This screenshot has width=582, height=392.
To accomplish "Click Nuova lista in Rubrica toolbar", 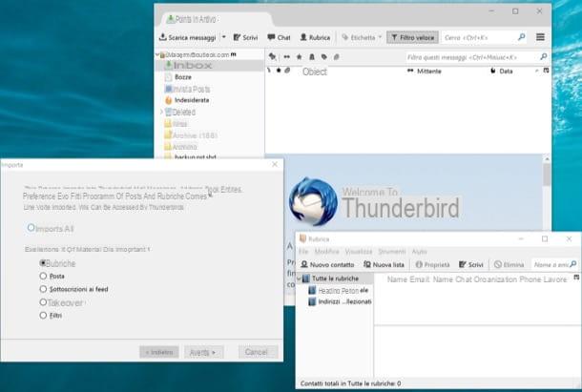I will [384, 265].
